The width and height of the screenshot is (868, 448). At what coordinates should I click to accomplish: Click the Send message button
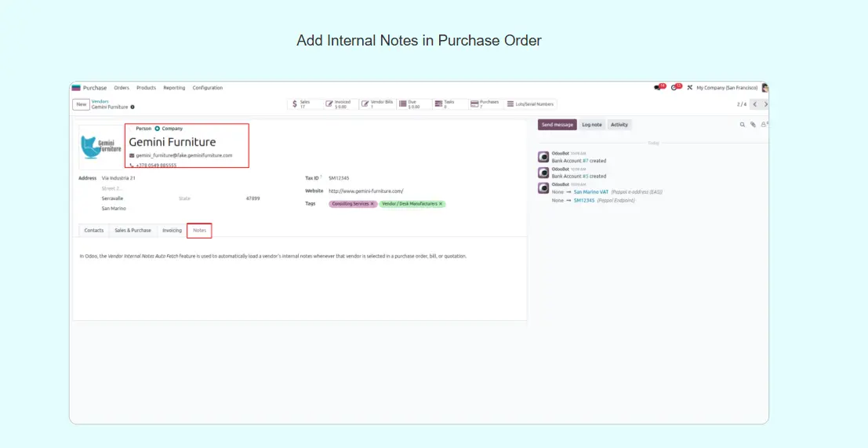click(x=557, y=125)
